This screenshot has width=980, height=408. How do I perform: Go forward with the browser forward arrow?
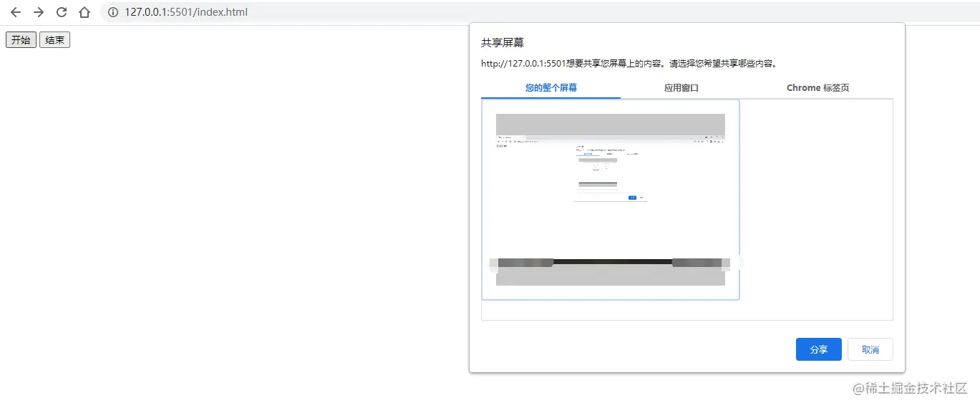39,12
